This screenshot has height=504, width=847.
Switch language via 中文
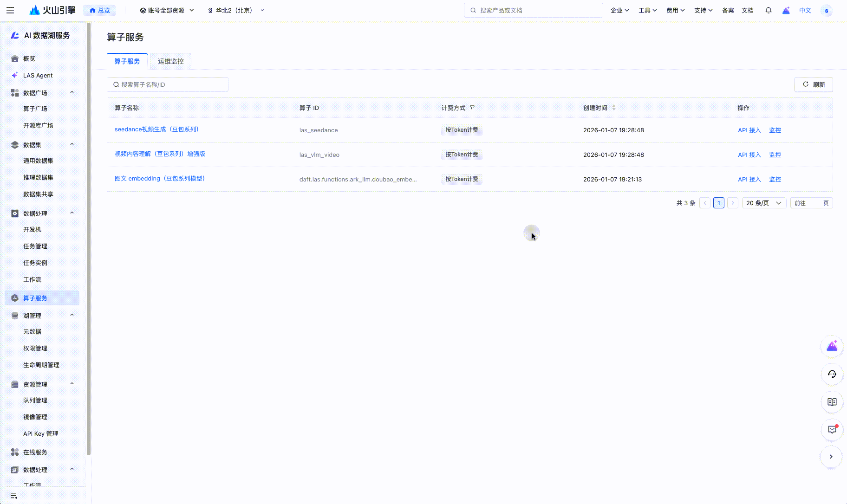(x=805, y=10)
